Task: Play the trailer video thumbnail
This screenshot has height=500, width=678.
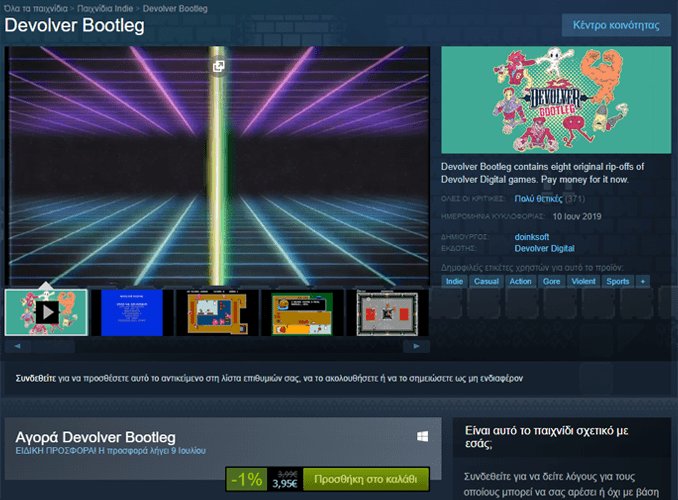Action: pyautogui.click(x=47, y=313)
